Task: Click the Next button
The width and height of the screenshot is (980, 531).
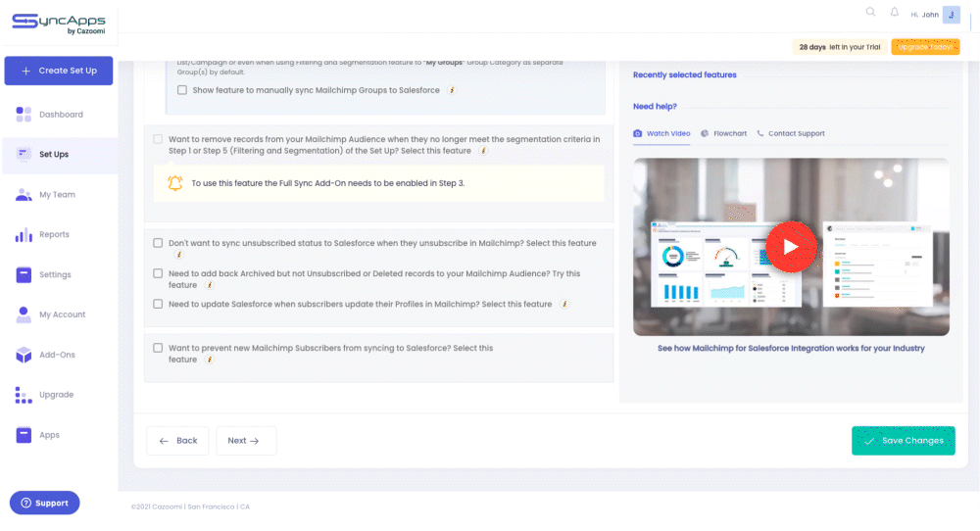Action: pyautogui.click(x=246, y=441)
